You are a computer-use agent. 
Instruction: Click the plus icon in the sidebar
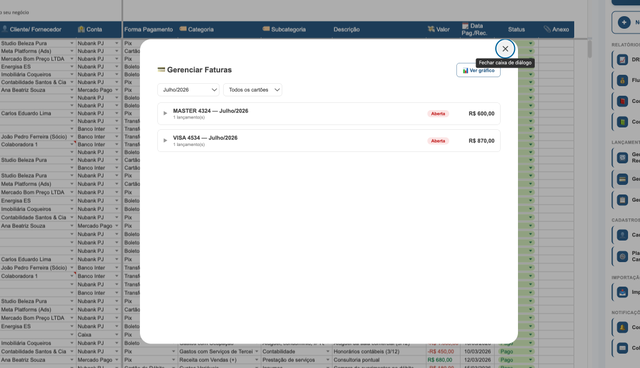[x=624, y=22]
